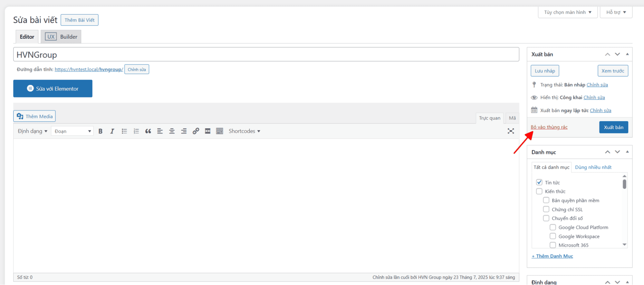Uncheck the Tin tức category

click(539, 182)
